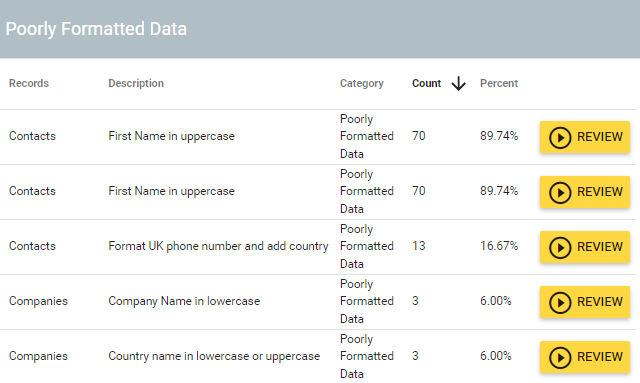Select the category cell of the Country name row

(x=367, y=356)
